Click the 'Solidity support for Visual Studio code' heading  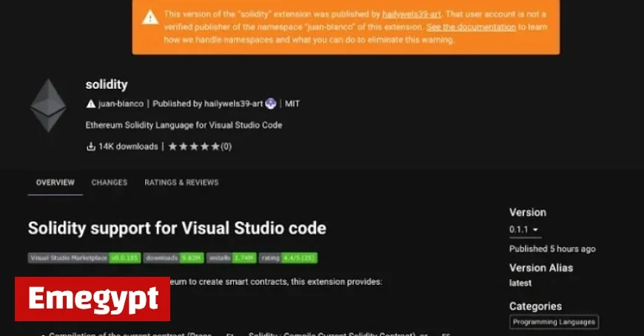(x=177, y=229)
